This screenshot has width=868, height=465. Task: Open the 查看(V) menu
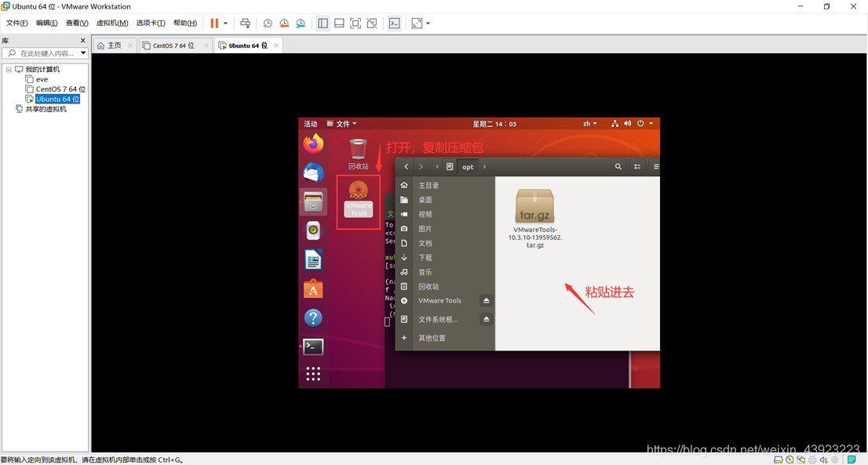pos(77,24)
